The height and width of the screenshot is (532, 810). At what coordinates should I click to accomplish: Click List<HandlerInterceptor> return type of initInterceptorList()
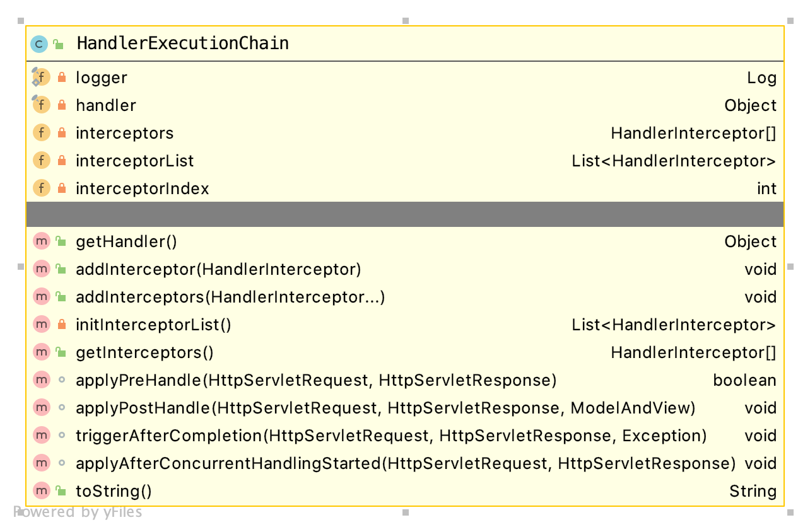pos(674,325)
